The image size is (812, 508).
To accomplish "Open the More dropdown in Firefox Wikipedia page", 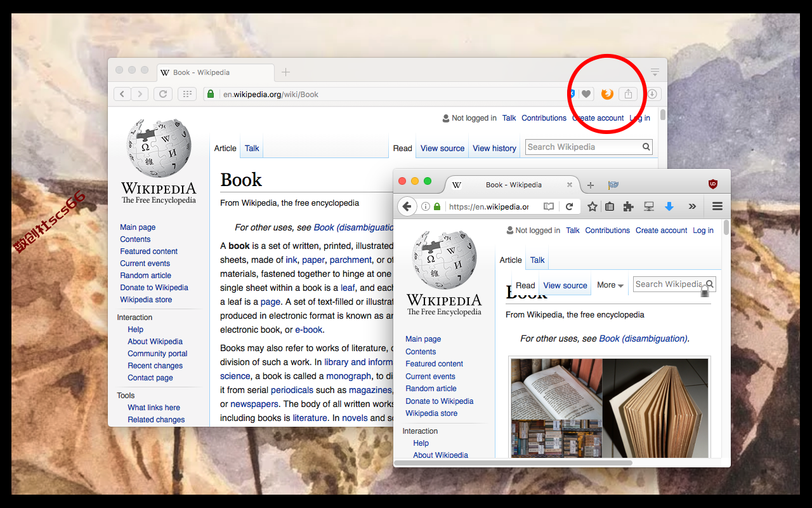I will click(x=610, y=285).
